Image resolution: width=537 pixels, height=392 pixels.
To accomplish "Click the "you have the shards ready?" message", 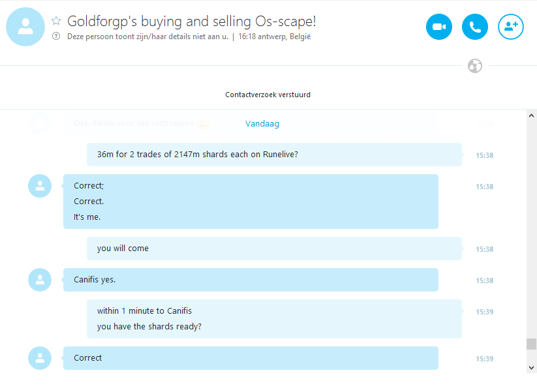I will 149,327.
